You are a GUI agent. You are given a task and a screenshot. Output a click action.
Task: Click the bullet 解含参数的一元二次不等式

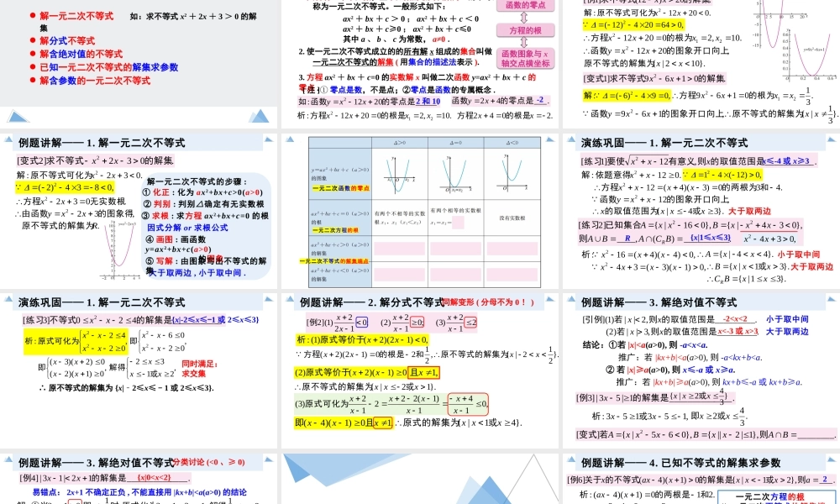[x=95, y=81]
